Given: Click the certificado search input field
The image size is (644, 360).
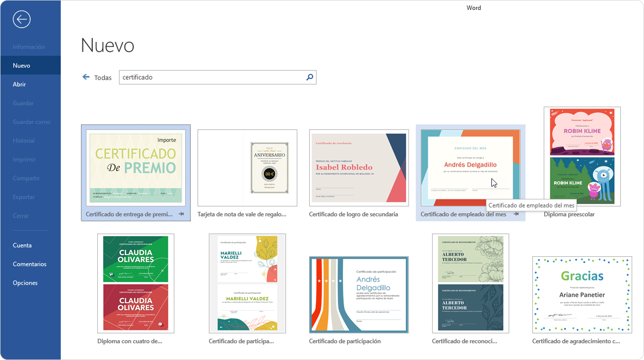Looking at the screenshot, I should (x=212, y=78).
